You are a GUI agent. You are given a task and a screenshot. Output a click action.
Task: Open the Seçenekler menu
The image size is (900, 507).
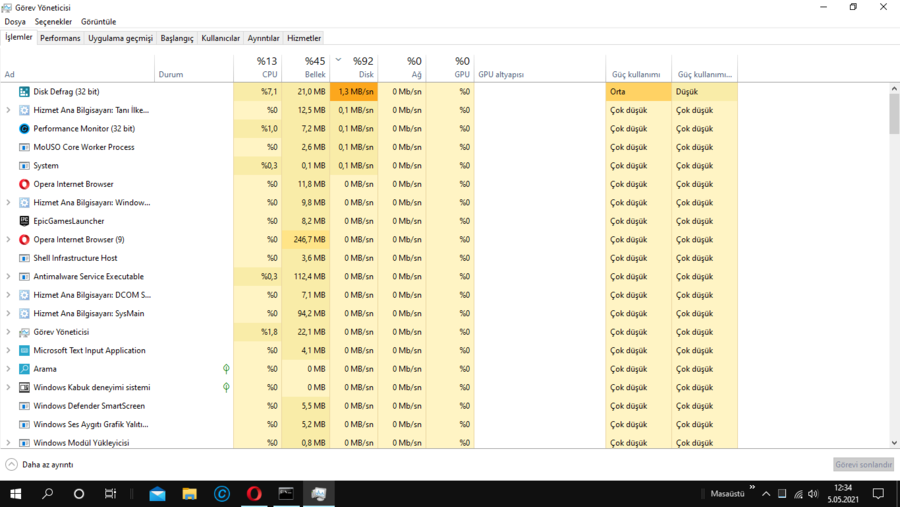pos(53,21)
